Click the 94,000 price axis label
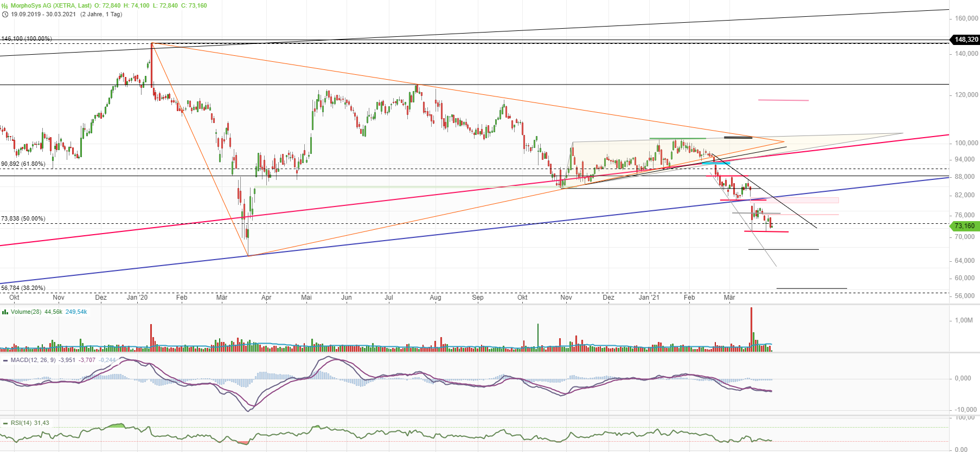Image resolution: width=980 pixels, height=452 pixels. (x=965, y=159)
